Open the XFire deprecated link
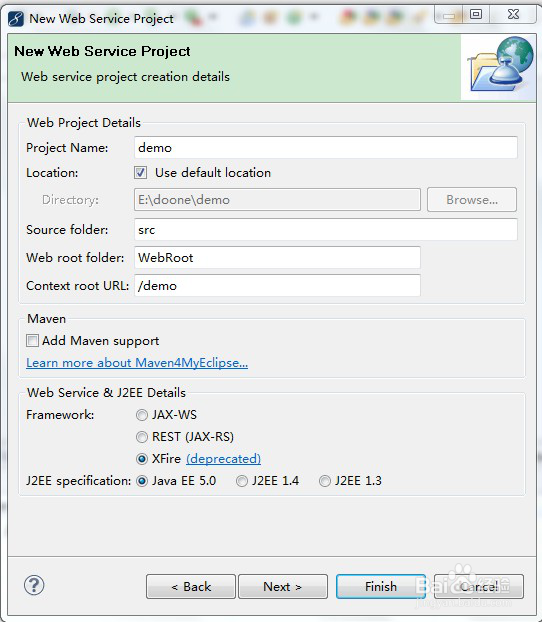This screenshot has width=542, height=622. [223, 459]
